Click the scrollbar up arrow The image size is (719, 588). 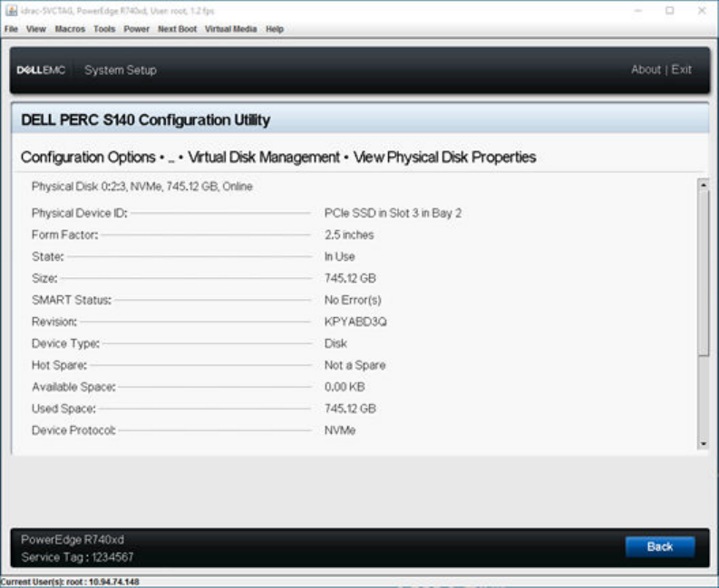pos(703,184)
